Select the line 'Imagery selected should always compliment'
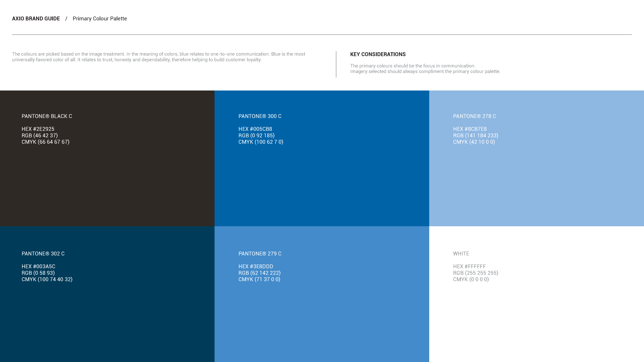The image size is (644, 362). [425, 71]
